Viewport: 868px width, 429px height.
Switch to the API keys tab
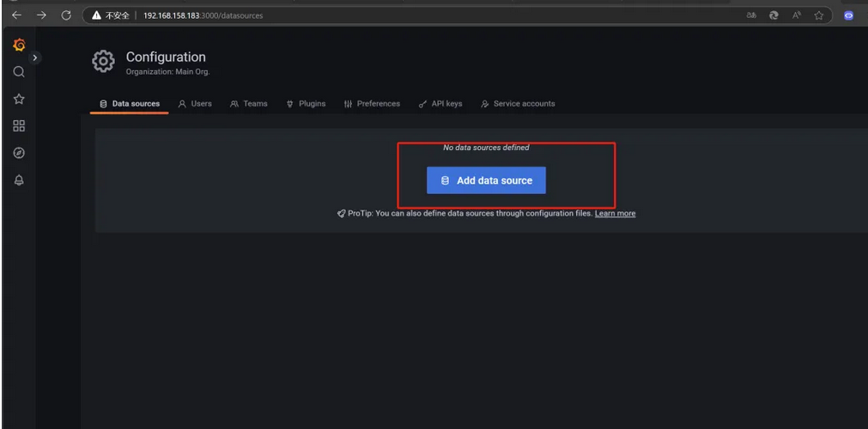440,104
